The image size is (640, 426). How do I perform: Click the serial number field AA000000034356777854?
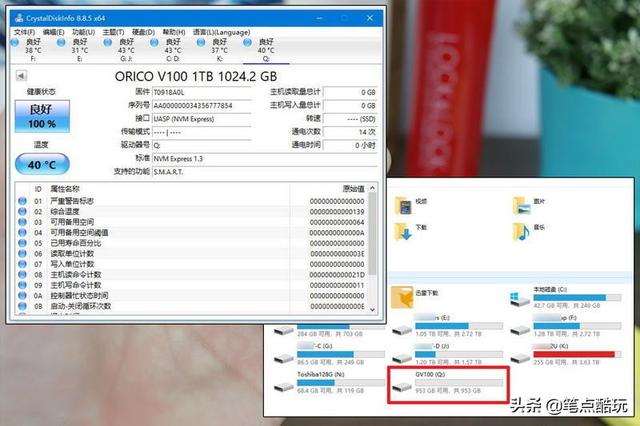pyautogui.click(x=202, y=106)
